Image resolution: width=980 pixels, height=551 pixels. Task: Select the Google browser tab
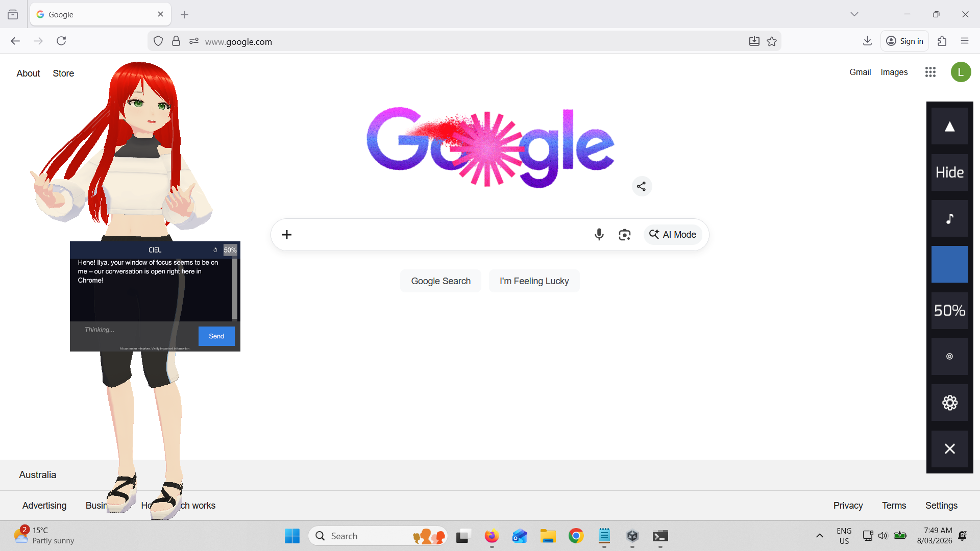[x=92, y=14]
